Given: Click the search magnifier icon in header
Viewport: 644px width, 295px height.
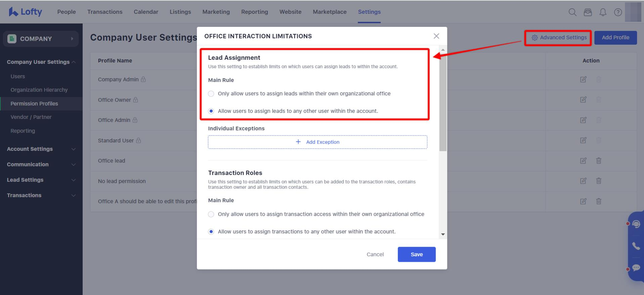Looking at the screenshot, I should 572,12.
